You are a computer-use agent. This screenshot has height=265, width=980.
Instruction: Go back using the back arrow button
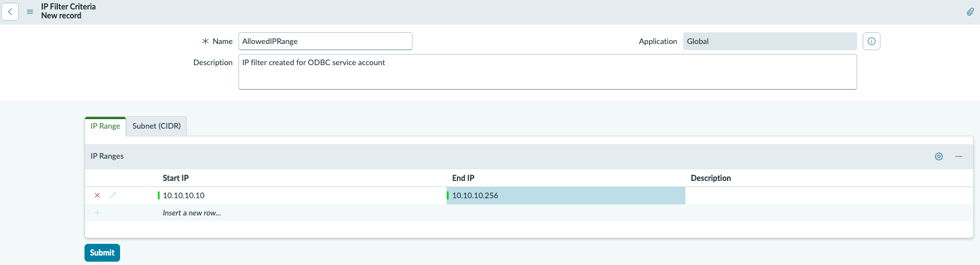pyautogui.click(x=10, y=12)
